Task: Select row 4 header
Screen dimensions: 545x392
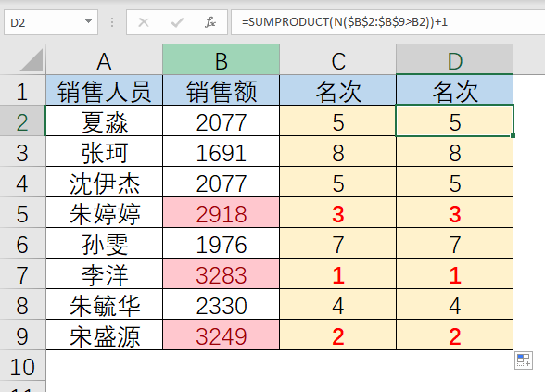Action: [x=22, y=182]
